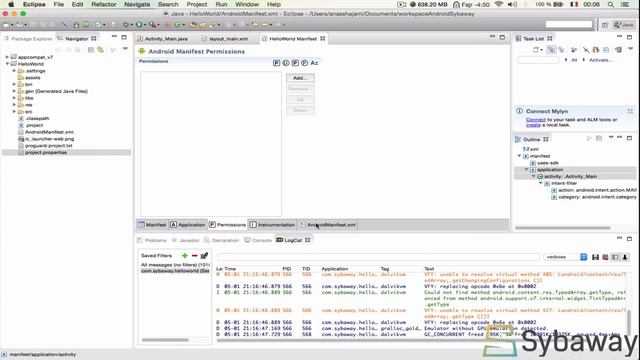The image size is (640, 360).
Task: Click the Wi-Fi icon in menu bar
Action: (x=498, y=4)
